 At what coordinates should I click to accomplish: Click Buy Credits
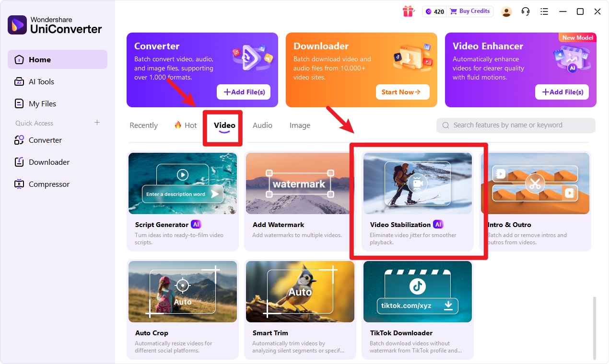469,11
